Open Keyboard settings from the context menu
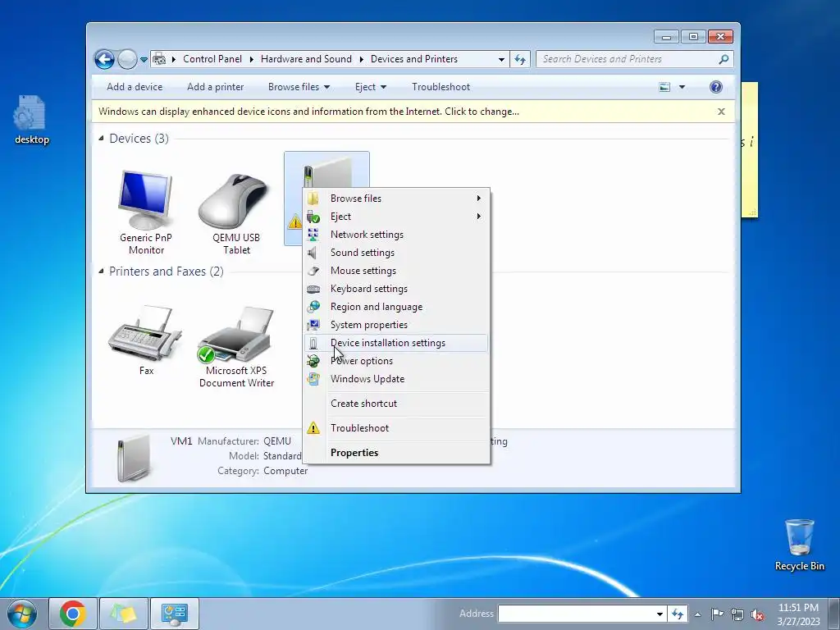Viewport: 840px width, 630px height. (x=396, y=289)
